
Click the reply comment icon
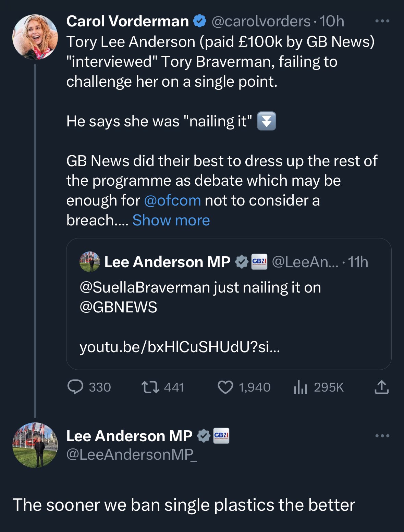(x=75, y=387)
